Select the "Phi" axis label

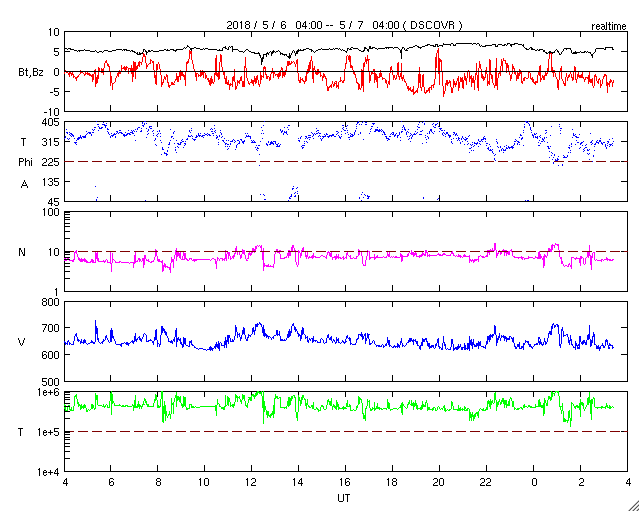25,162
